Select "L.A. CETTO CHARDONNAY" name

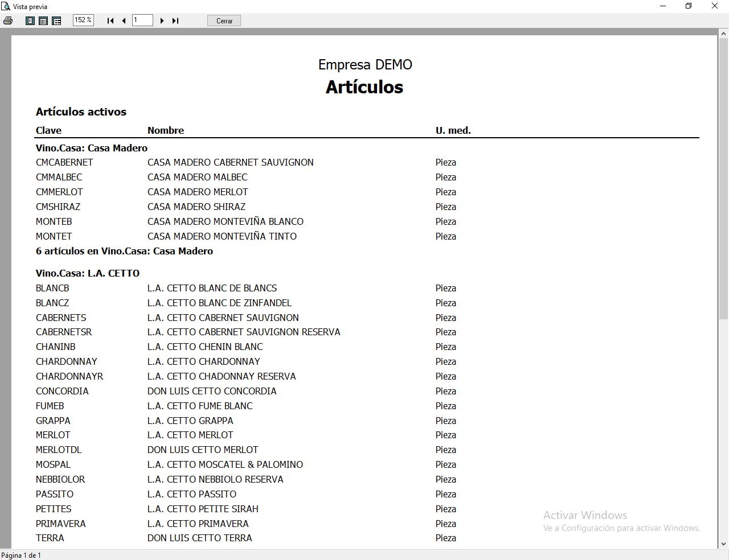pos(204,361)
